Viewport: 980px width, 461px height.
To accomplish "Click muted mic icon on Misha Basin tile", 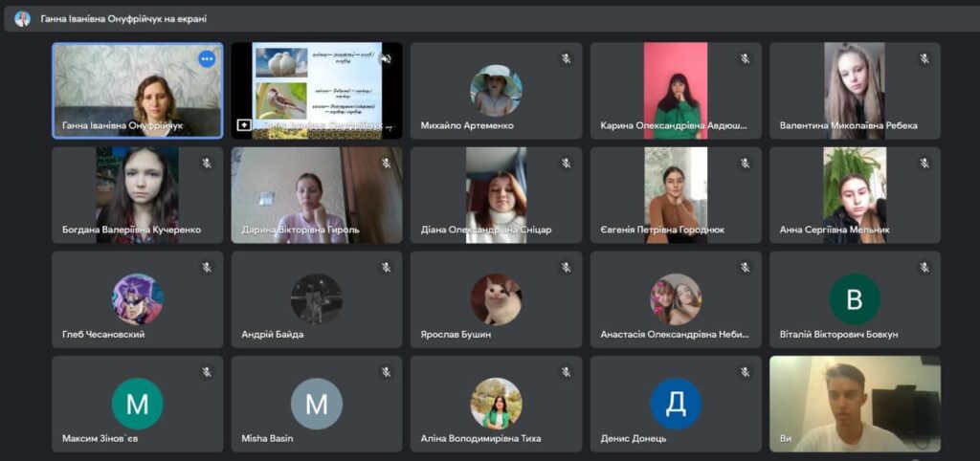I will 386,372.
